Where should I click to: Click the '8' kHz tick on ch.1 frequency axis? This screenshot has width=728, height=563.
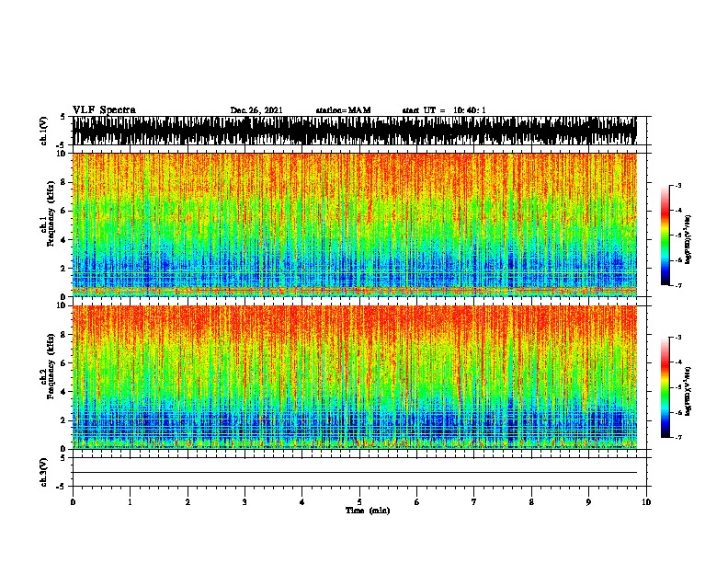(x=63, y=182)
